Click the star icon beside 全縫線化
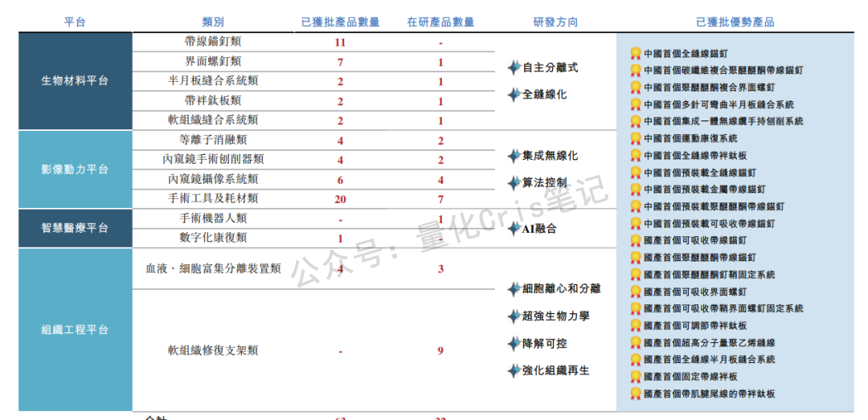The image size is (868, 420). pyautogui.click(x=514, y=95)
